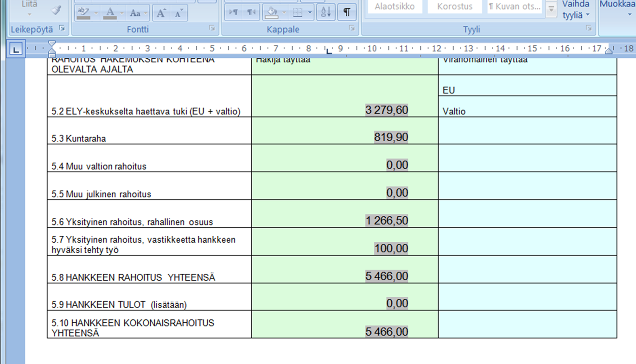Click the 0,00 field for HANKKEEN TULOT
Viewport: 636px width, 364px height.
tap(397, 303)
